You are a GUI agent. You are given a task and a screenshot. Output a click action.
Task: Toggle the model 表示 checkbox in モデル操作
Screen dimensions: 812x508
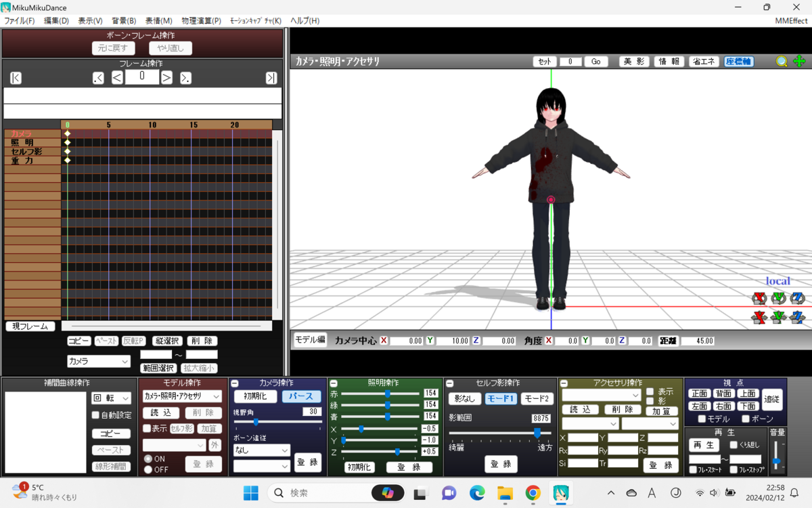(x=147, y=429)
